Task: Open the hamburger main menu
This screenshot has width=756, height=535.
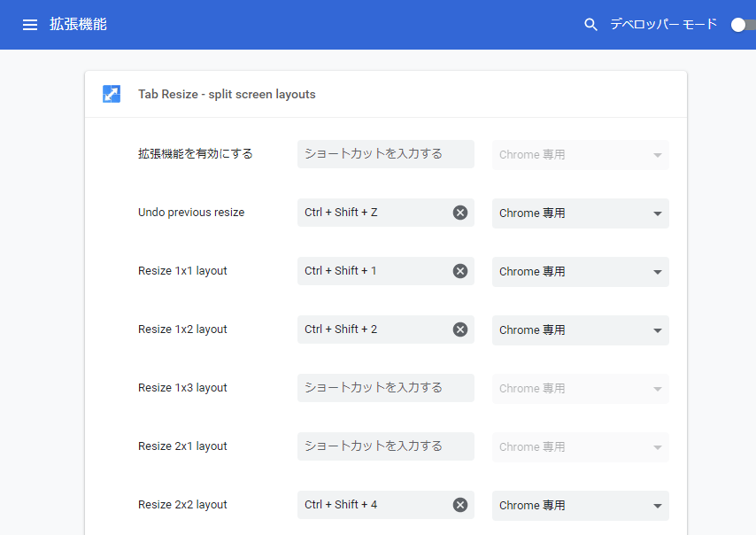Action: [x=30, y=25]
